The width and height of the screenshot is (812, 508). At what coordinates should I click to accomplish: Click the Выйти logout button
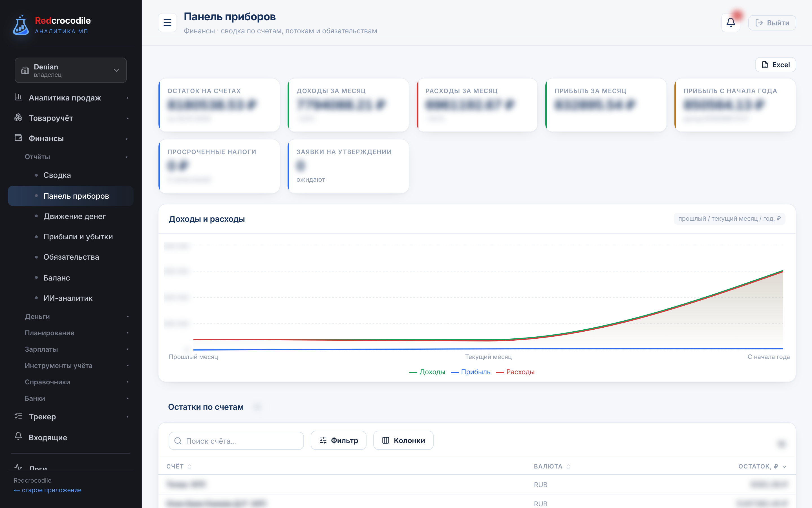tap(772, 23)
